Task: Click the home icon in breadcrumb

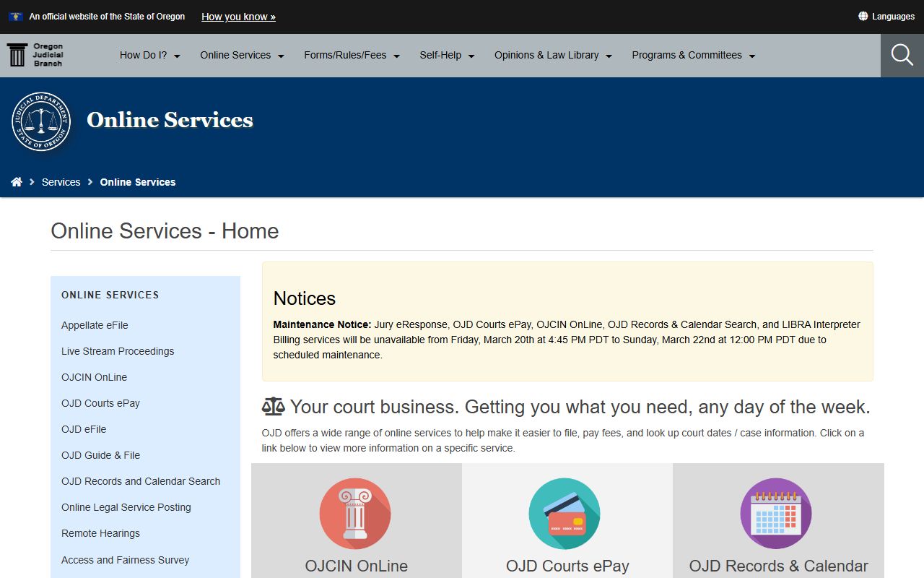Action: [17, 182]
